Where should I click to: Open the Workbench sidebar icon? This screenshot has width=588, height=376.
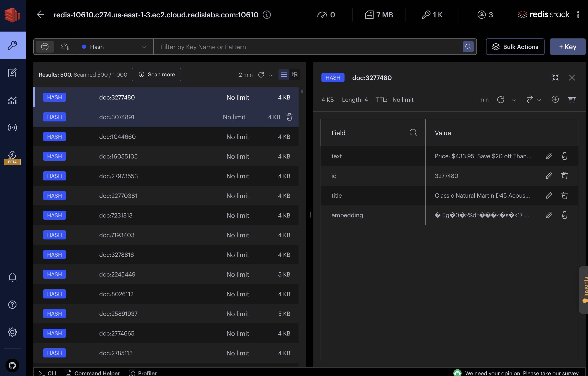[x=12, y=73]
